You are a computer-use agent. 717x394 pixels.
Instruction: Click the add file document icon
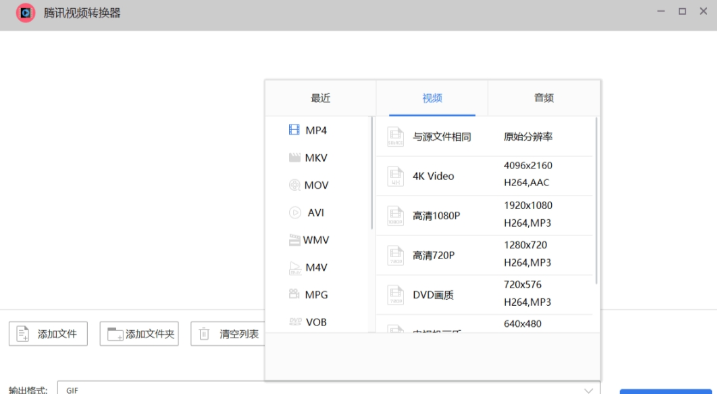click(22, 334)
